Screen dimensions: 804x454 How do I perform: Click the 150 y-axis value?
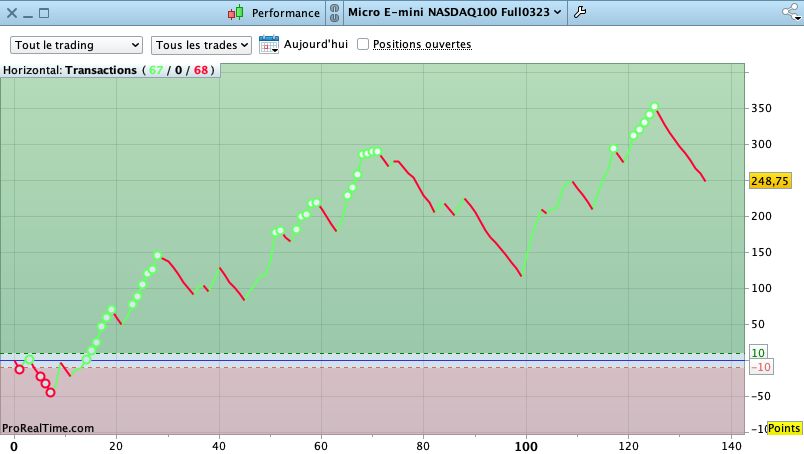coord(761,252)
